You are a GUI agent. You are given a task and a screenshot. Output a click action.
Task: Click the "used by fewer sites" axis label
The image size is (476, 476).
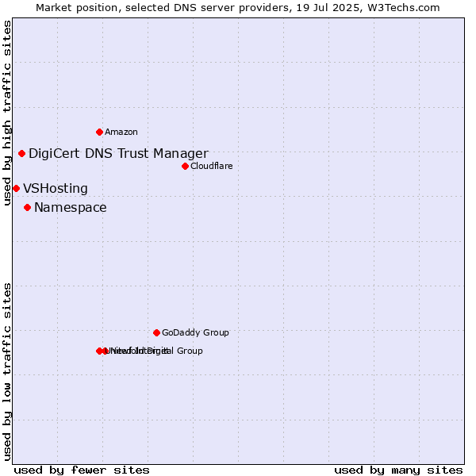coord(82,470)
